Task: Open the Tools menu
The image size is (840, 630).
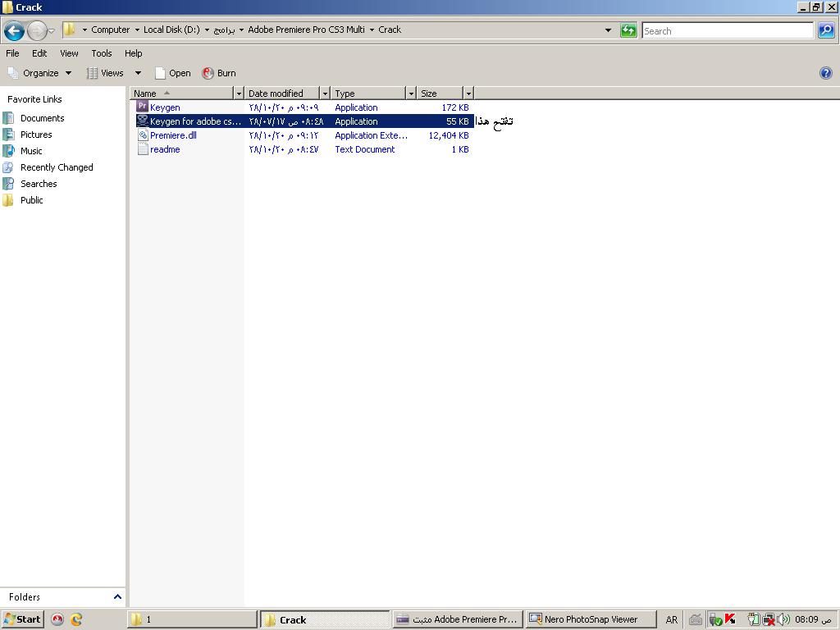Action: pyautogui.click(x=102, y=53)
